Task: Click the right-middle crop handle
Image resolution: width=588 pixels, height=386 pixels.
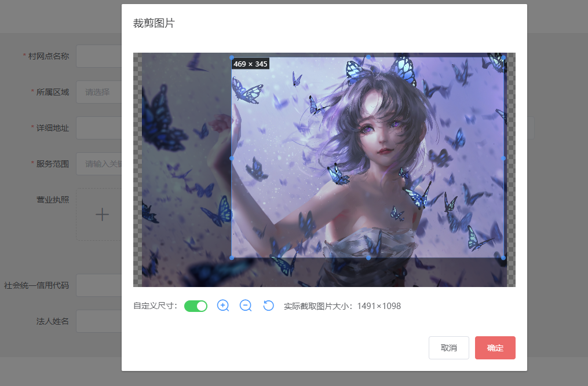Action: coord(503,158)
